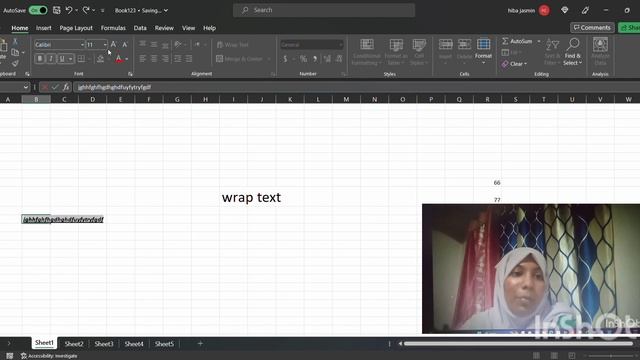
Task: Apply Accounting dollar number format
Action: tap(285, 59)
